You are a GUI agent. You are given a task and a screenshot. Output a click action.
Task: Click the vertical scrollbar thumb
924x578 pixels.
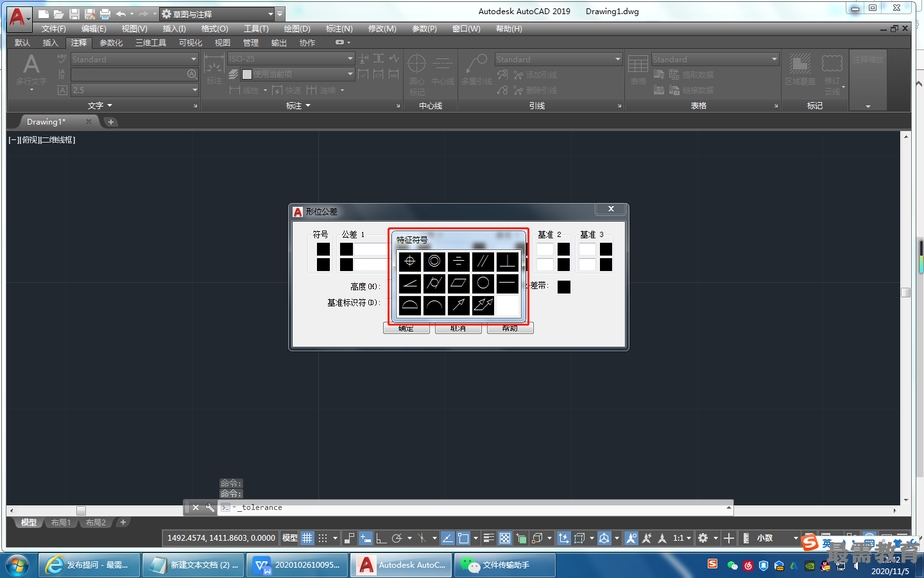pos(906,292)
